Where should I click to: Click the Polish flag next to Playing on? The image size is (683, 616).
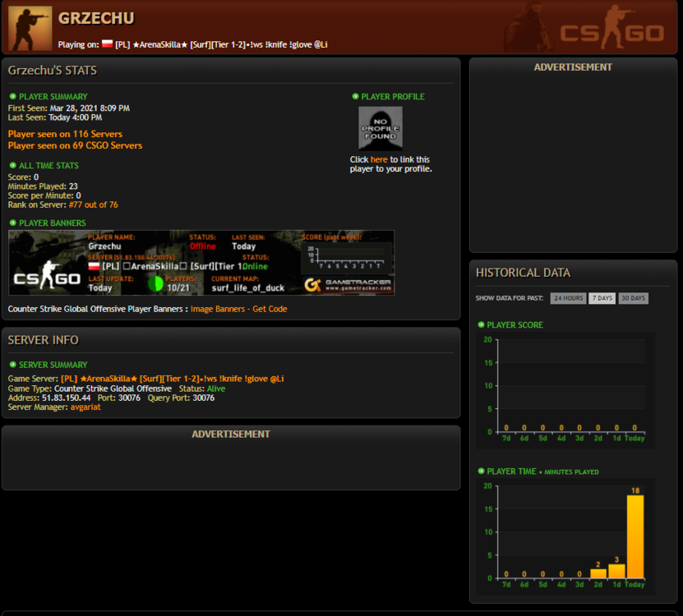107,44
